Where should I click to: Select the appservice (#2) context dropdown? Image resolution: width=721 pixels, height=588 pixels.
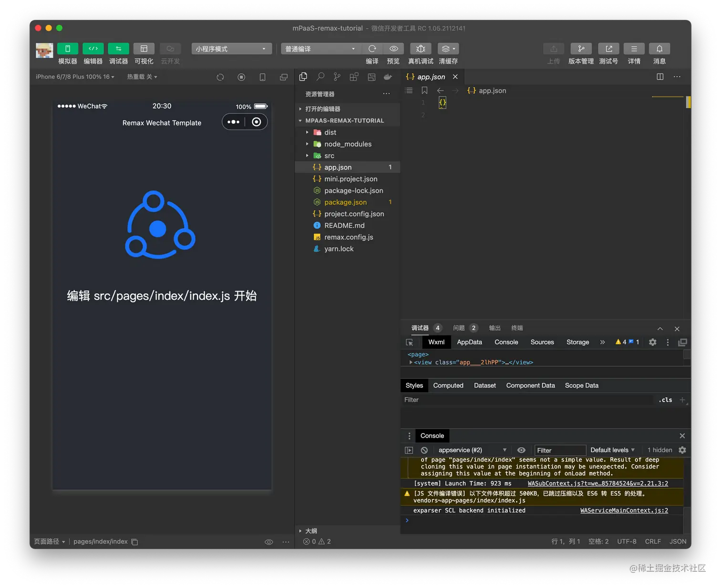[472, 450]
